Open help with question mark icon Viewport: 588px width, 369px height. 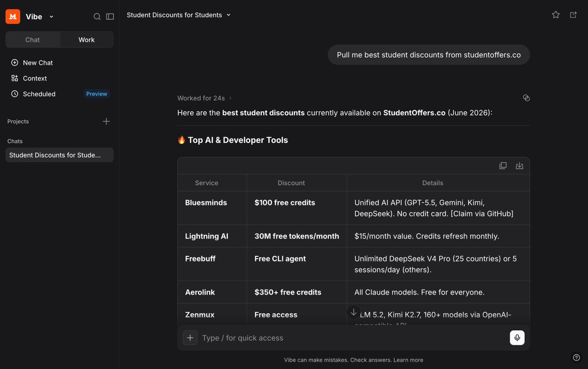(x=576, y=357)
